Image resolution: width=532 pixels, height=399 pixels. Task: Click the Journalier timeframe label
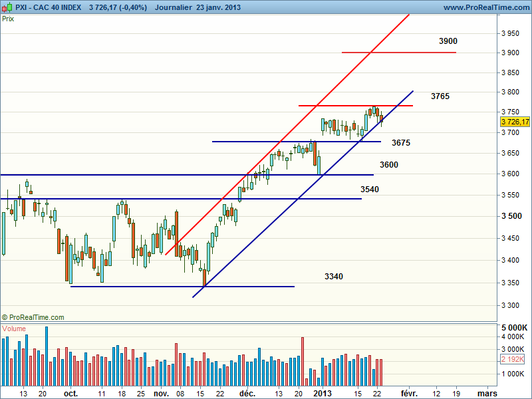click(174, 7)
